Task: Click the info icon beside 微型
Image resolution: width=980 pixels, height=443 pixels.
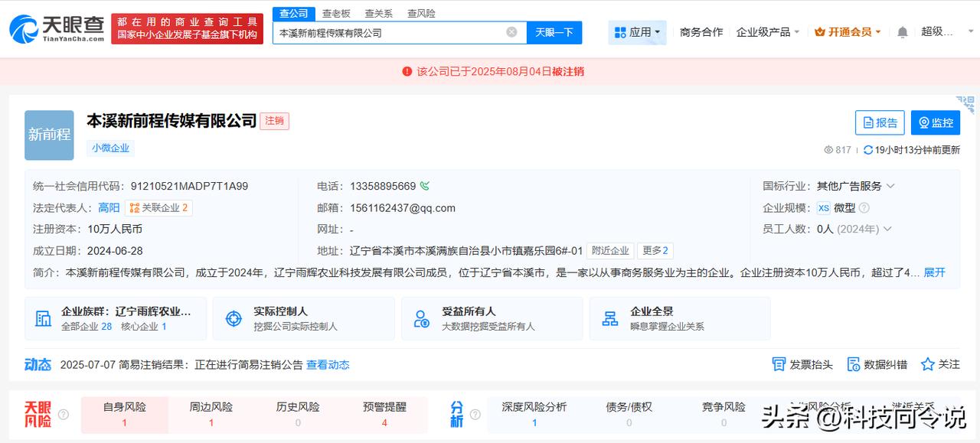Action: point(864,207)
